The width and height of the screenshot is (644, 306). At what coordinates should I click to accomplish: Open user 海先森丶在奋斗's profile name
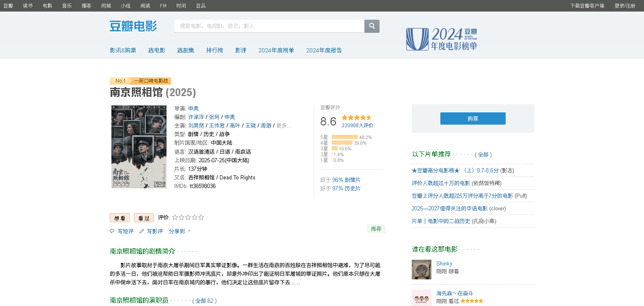pyautogui.click(x=455, y=293)
